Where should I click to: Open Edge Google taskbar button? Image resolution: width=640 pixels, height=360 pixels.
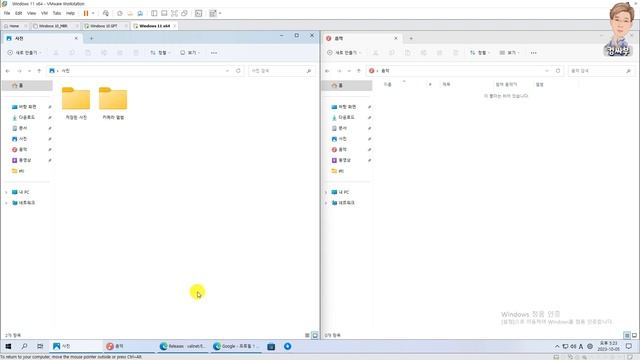237,346
